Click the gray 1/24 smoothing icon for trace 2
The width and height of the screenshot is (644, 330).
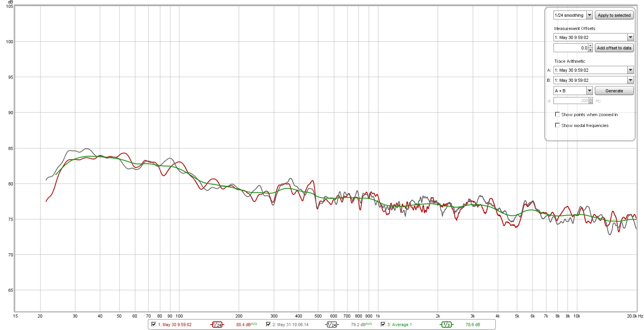coord(332,325)
